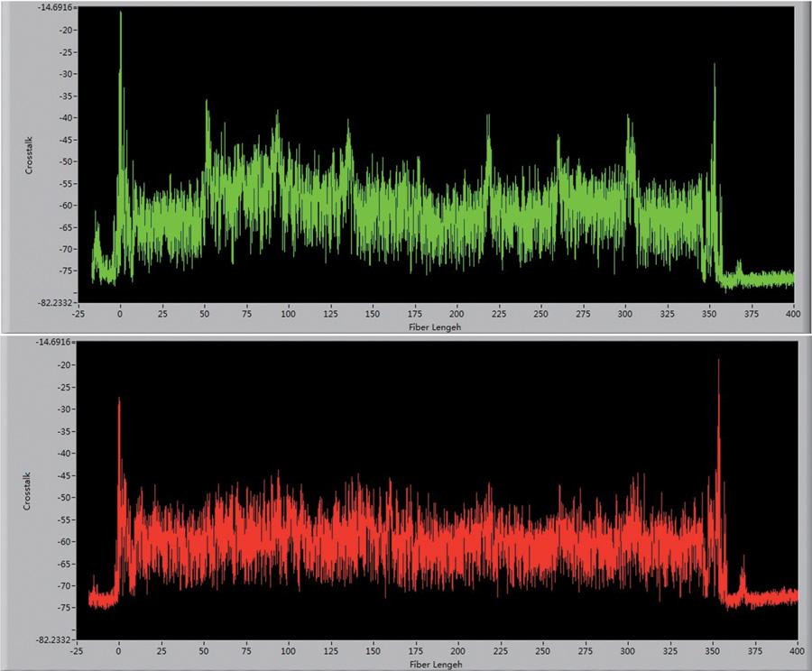812x671 pixels.
Task: Select the 400 X-axis end value on red graph
Action: click(x=797, y=649)
